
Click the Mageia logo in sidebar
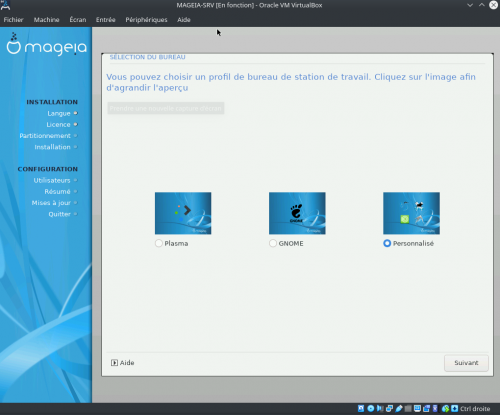[46, 44]
